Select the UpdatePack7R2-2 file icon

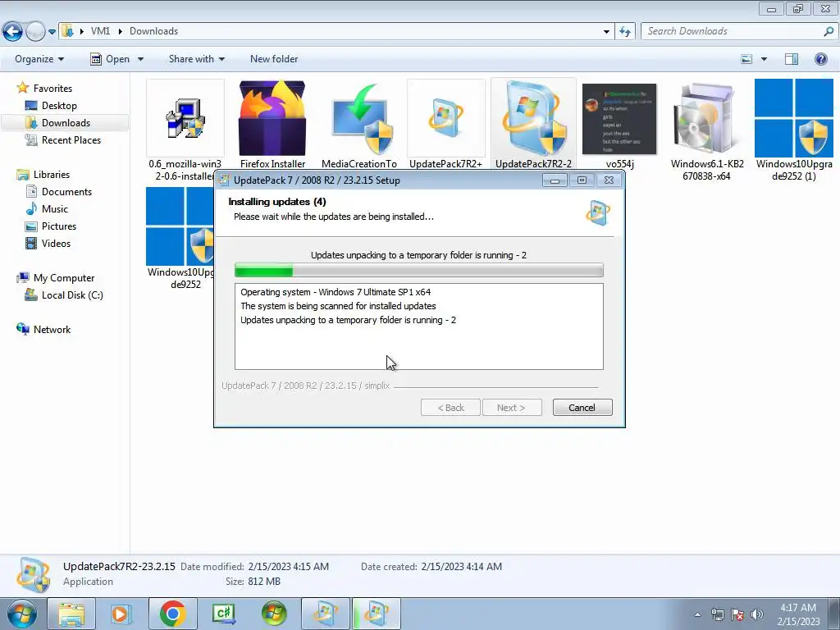pyautogui.click(x=533, y=118)
